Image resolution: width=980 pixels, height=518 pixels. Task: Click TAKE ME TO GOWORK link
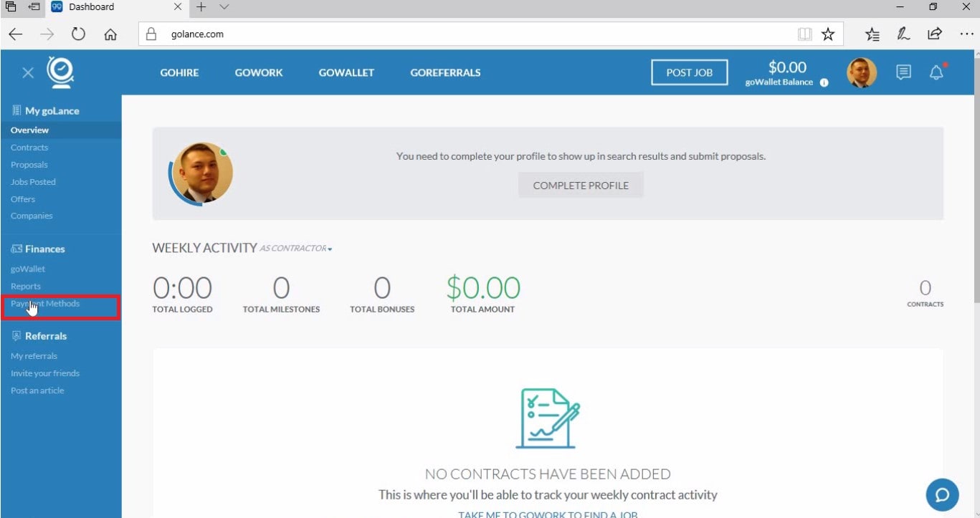(x=548, y=514)
